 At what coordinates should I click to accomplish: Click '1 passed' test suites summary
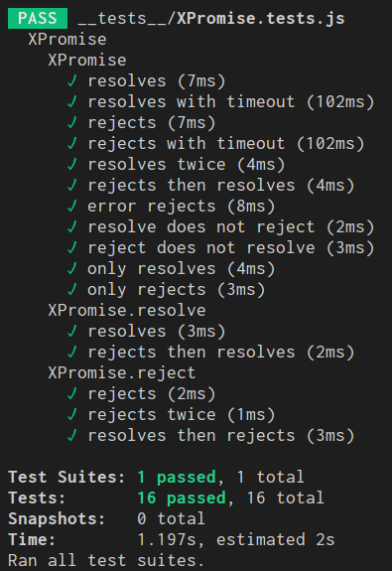177,478
